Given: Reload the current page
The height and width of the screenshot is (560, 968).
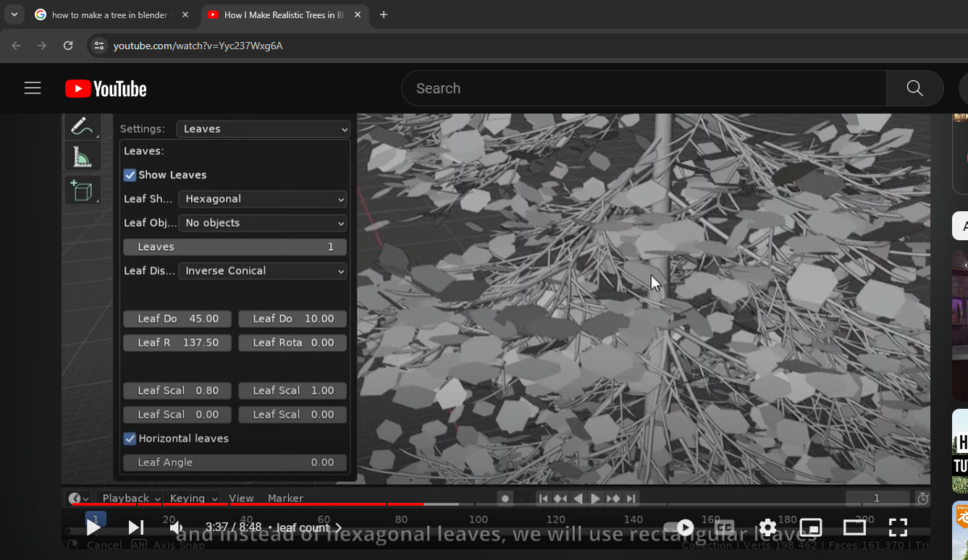Looking at the screenshot, I should 68,46.
